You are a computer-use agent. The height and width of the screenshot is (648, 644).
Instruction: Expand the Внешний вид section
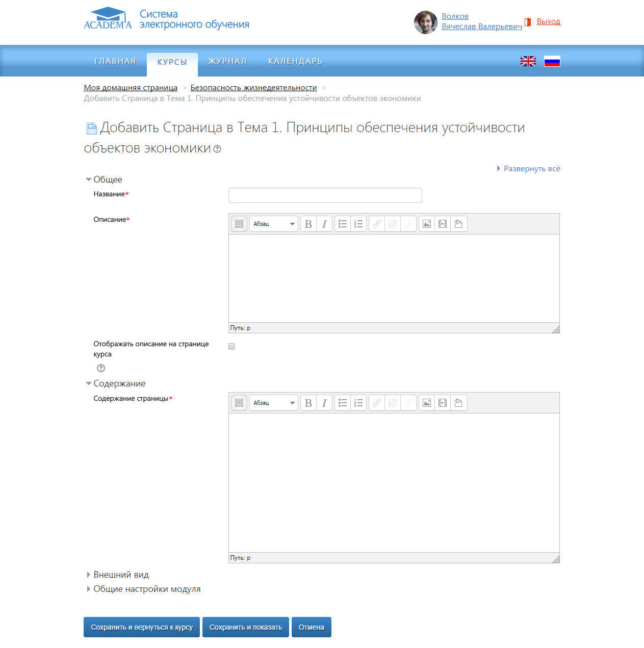[x=118, y=575]
